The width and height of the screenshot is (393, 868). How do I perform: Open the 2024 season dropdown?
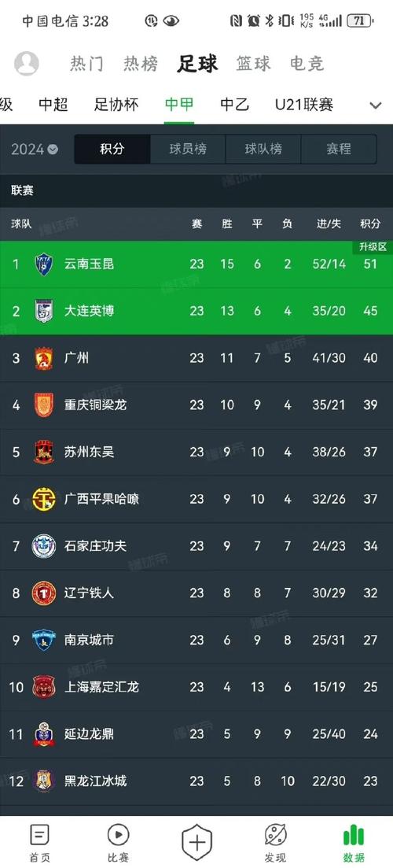coord(35,150)
